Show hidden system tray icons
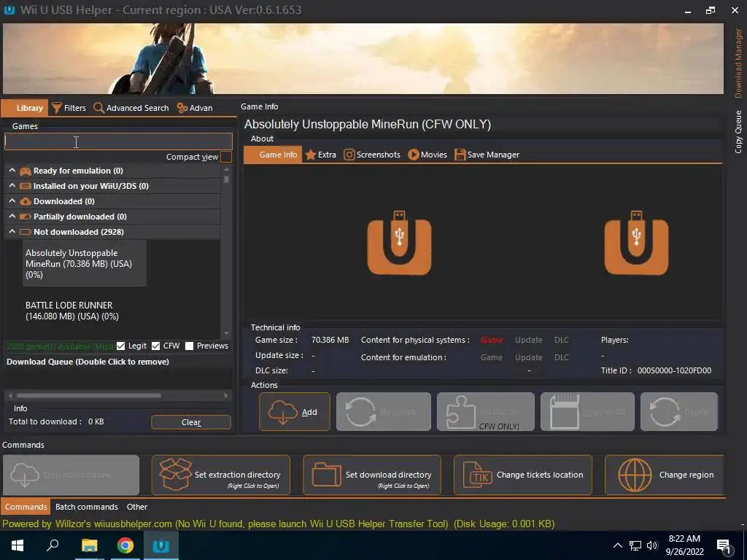Screen dimensions: 747x560 click(617, 545)
